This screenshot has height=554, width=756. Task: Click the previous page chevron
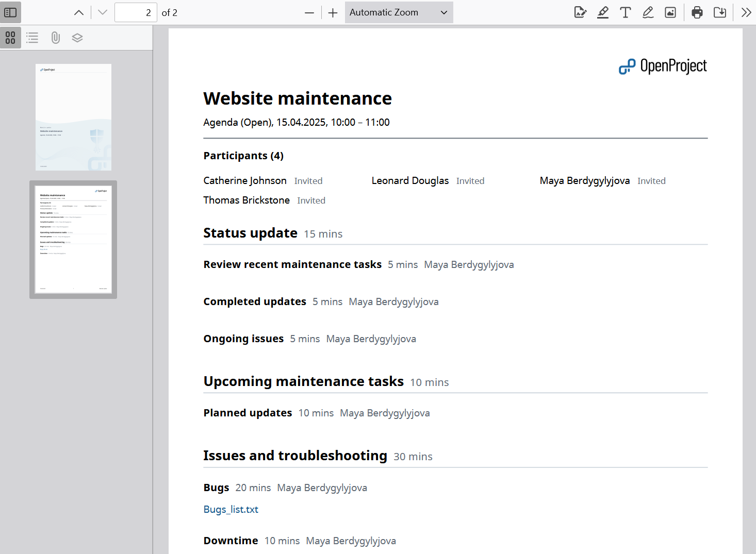(x=78, y=12)
